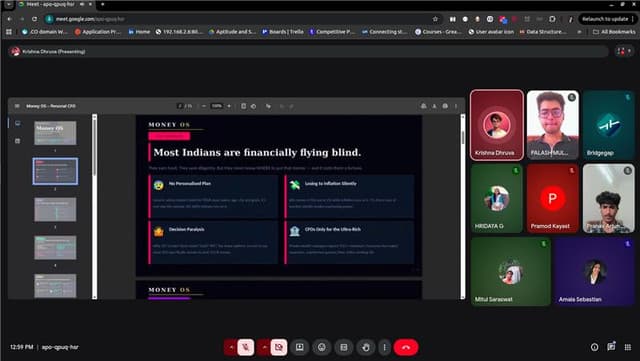Click the PDF annotate draw tool
Viewport: 640px width, 361px height.
point(268,106)
